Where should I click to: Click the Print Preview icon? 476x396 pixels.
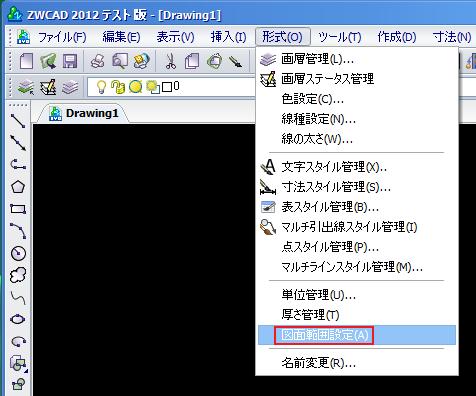coord(120,62)
